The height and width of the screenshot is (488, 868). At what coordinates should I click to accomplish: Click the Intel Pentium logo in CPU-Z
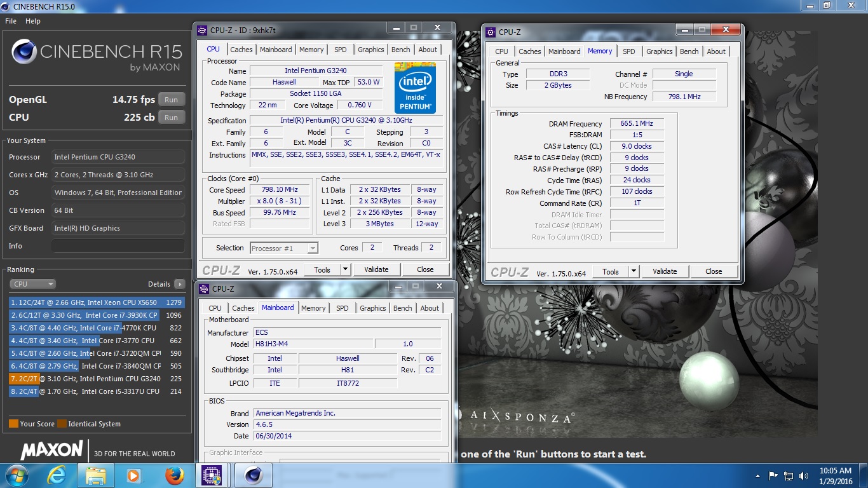tap(415, 88)
